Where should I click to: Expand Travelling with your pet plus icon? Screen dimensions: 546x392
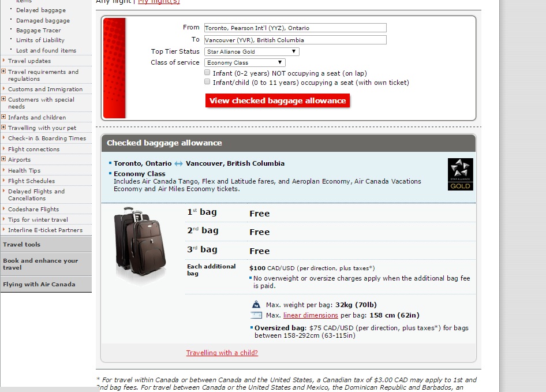coord(3,128)
